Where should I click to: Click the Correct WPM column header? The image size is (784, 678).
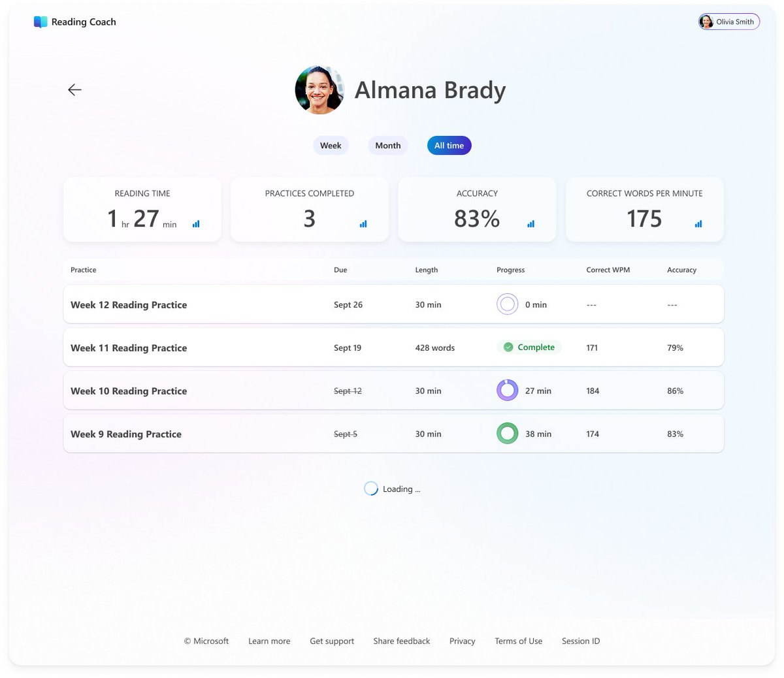pyautogui.click(x=608, y=270)
